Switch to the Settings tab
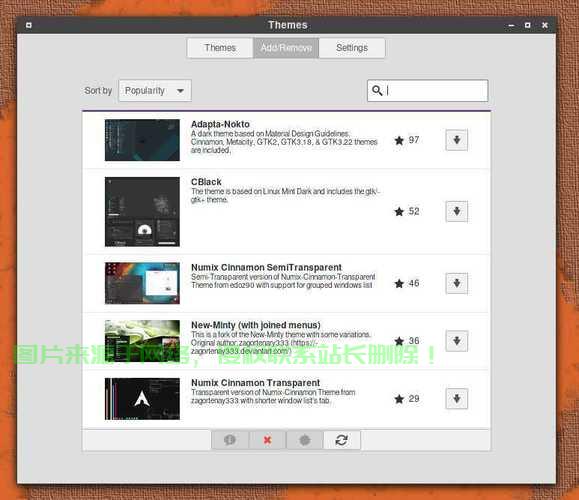Image resolution: width=579 pixels, height=500 pixels. 352,48
